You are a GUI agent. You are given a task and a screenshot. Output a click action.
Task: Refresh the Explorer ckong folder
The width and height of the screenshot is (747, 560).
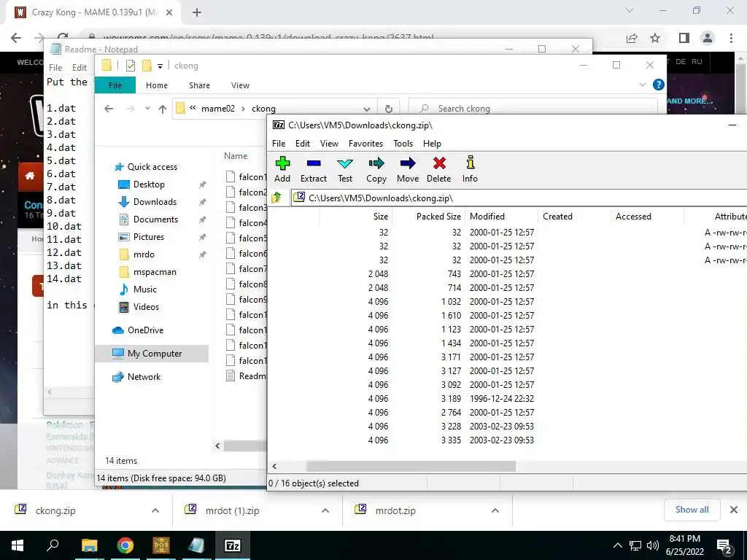pos(388,109)
